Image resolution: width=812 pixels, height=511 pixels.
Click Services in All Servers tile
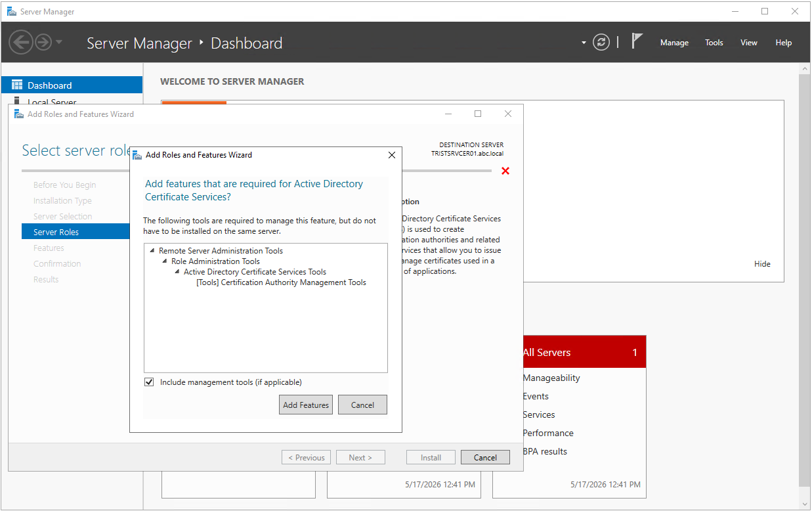pos(539,414)
